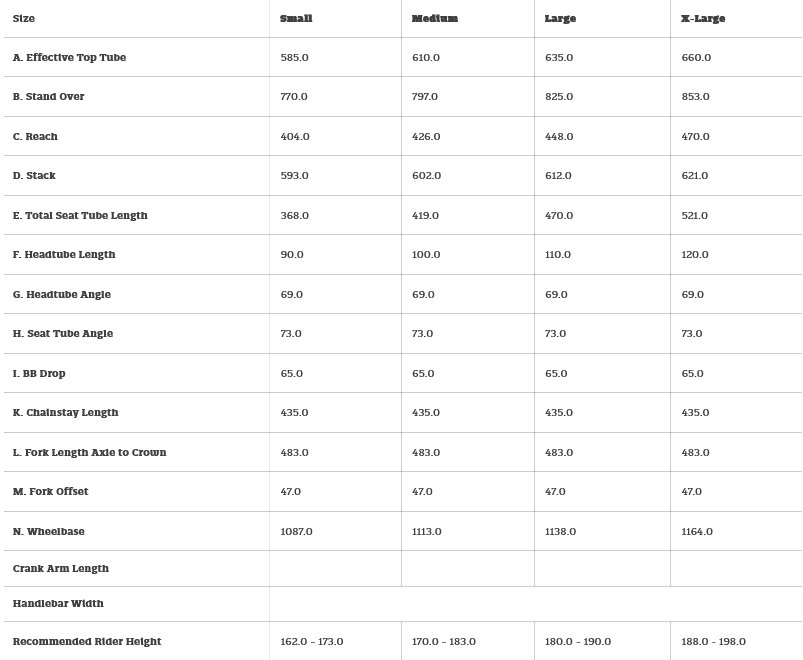This screenshot has width=803, height=660.
Task: Select the C. Reach value 426.0
Action: point(426,137)
